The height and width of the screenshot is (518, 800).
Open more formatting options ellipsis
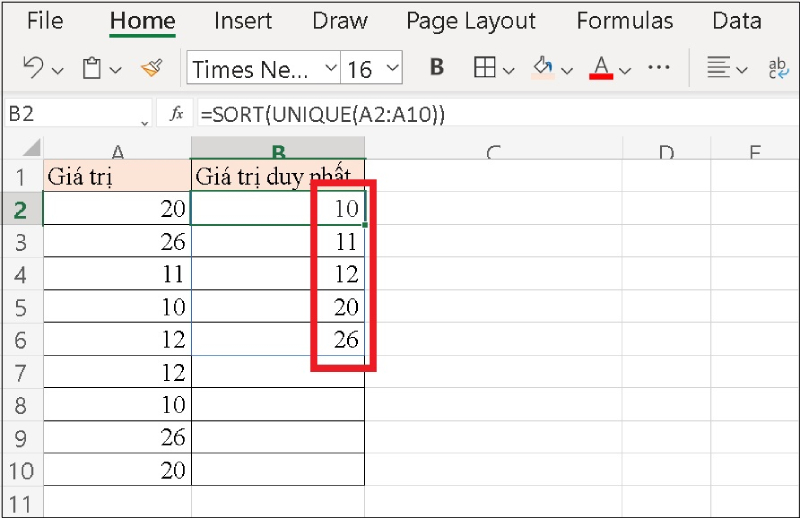click(658, 68)
